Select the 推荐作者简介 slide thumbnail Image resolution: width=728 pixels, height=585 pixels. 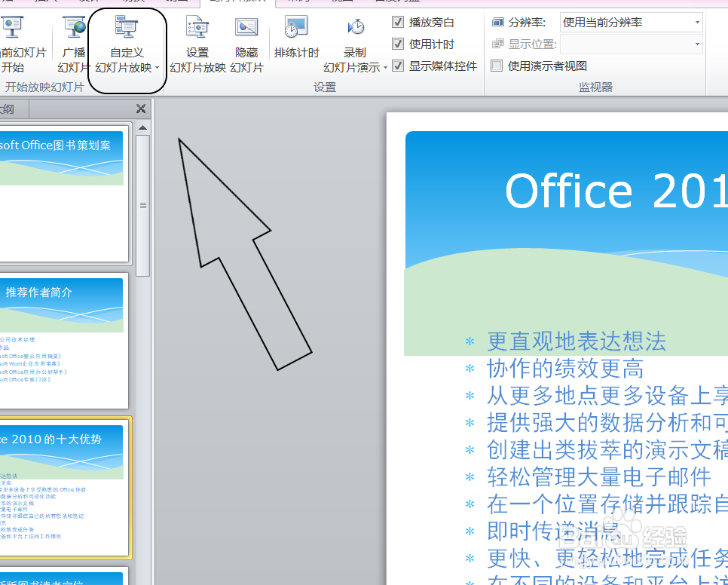pos(63,341)
